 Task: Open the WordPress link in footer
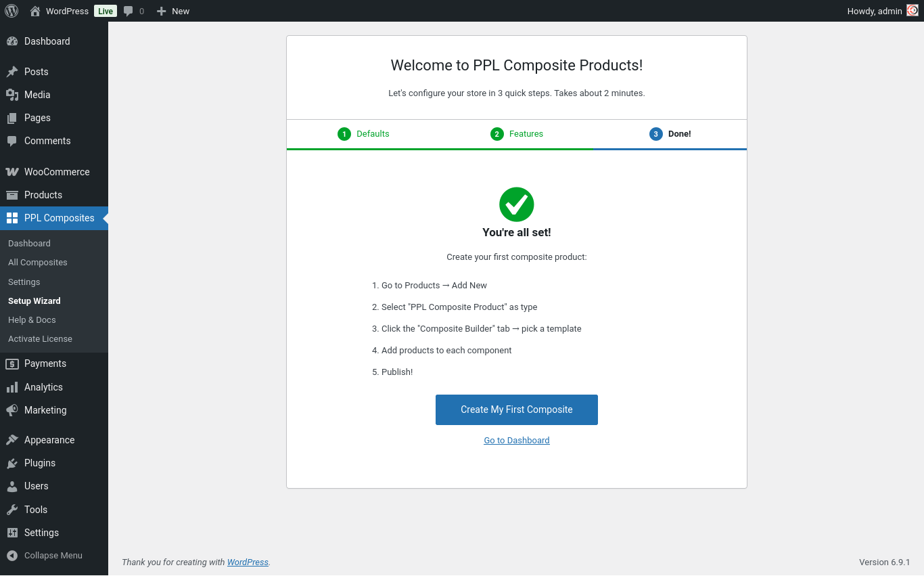(x=248, y=562)
